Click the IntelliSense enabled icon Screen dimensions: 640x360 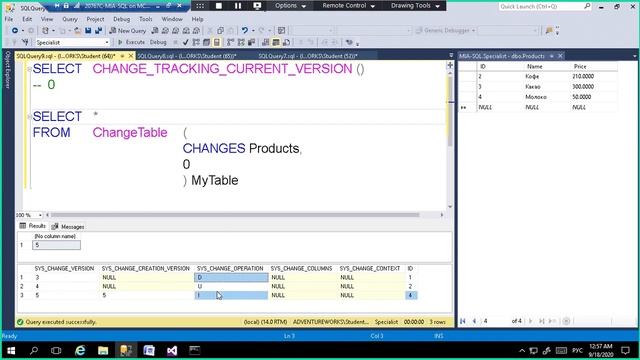[x=217, y=42]
